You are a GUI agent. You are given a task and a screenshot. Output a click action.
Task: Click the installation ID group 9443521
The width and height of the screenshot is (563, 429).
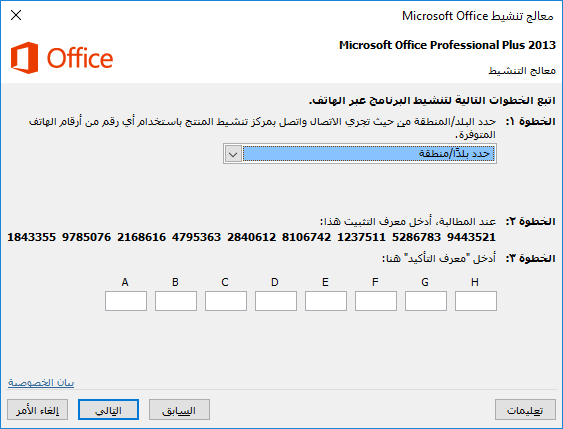tap(471, 237)
